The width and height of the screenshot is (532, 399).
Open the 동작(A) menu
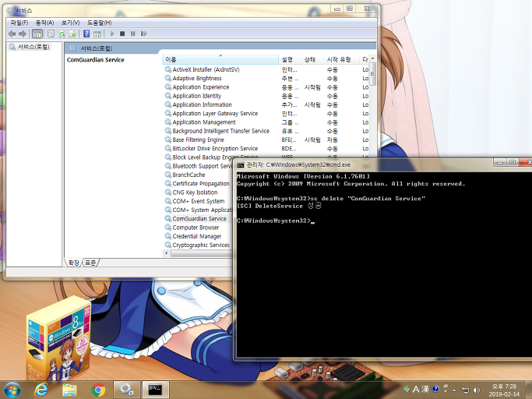click(x=44, y=23)
